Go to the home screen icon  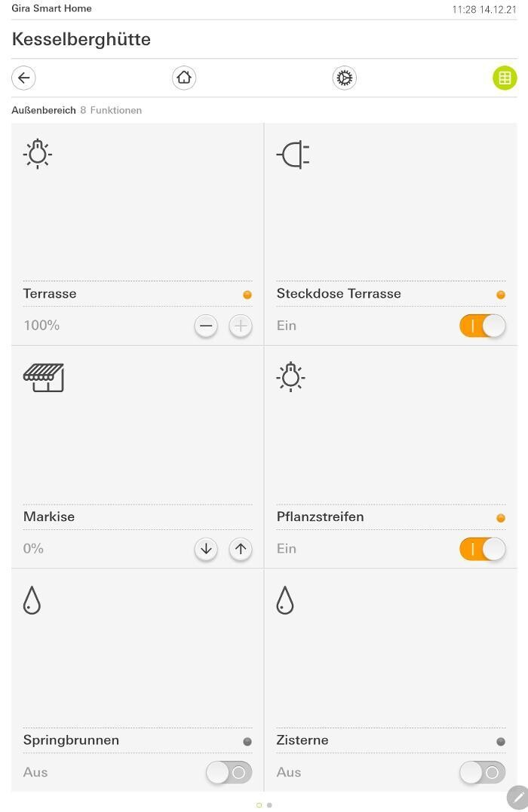[x=184, y=78]
